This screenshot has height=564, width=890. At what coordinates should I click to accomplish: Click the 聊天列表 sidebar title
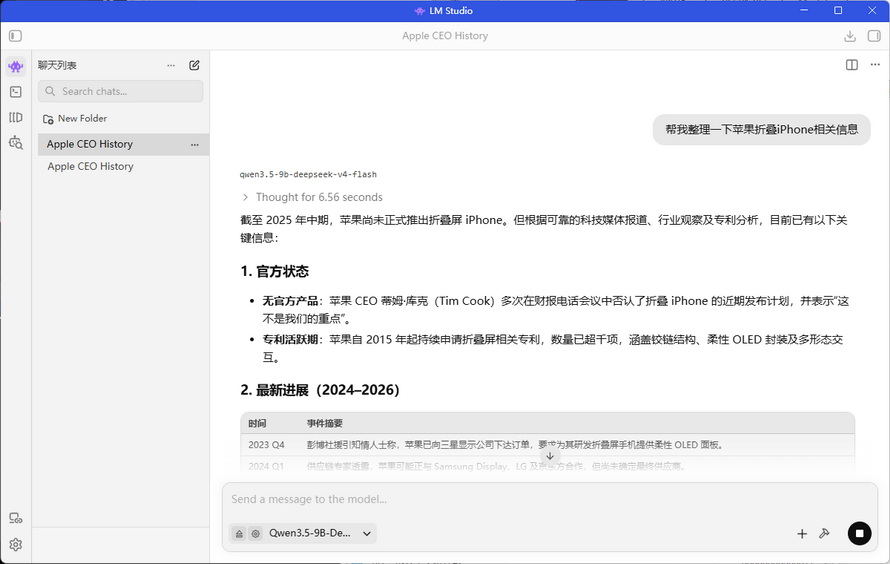tap(57, 65)
